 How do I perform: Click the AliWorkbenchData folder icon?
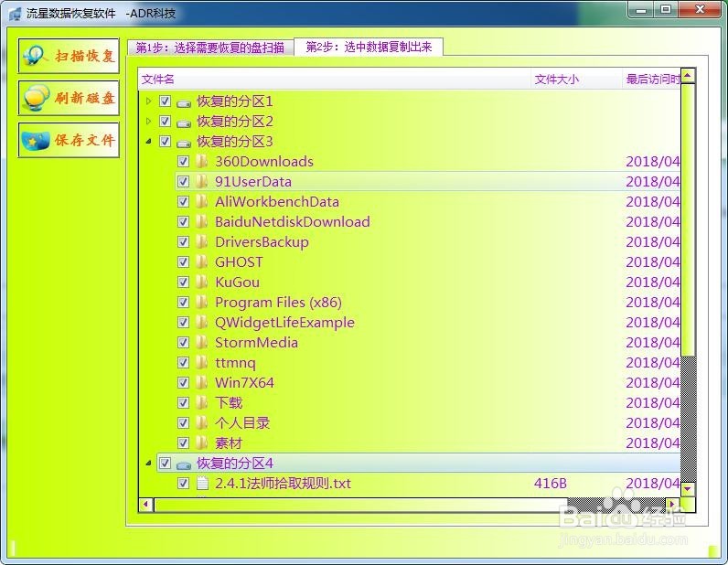pos(201,201)
